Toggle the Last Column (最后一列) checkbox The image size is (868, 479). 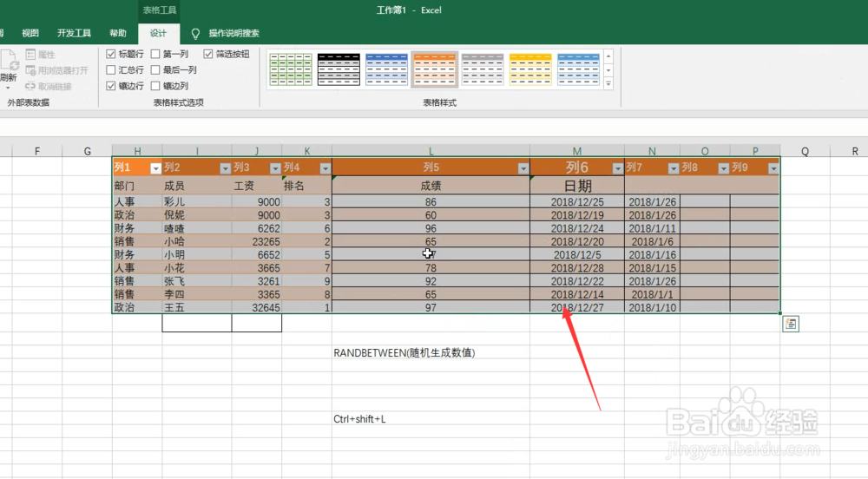pos(155,69)
